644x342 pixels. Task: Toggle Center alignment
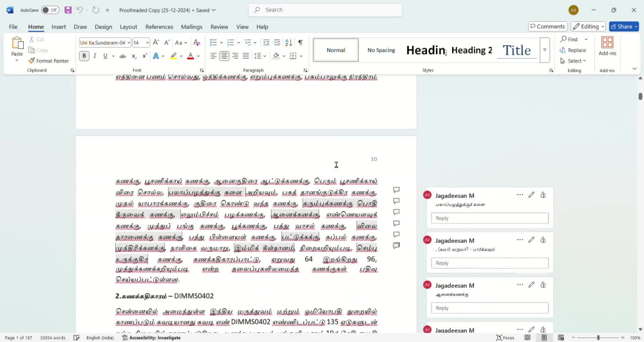pyautogui.click(x=224, y=56)
